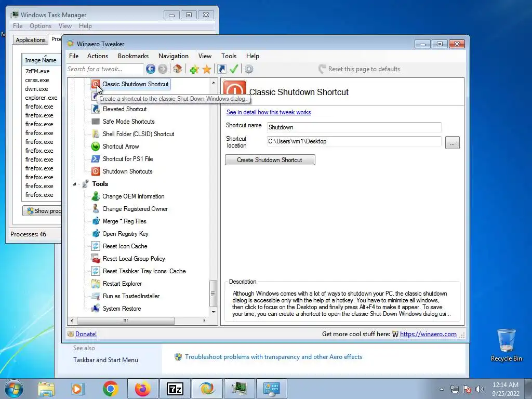Open settings gear icon in Winaero toolbar
This screenshot has height=399, width=532.
pos(249,69)
